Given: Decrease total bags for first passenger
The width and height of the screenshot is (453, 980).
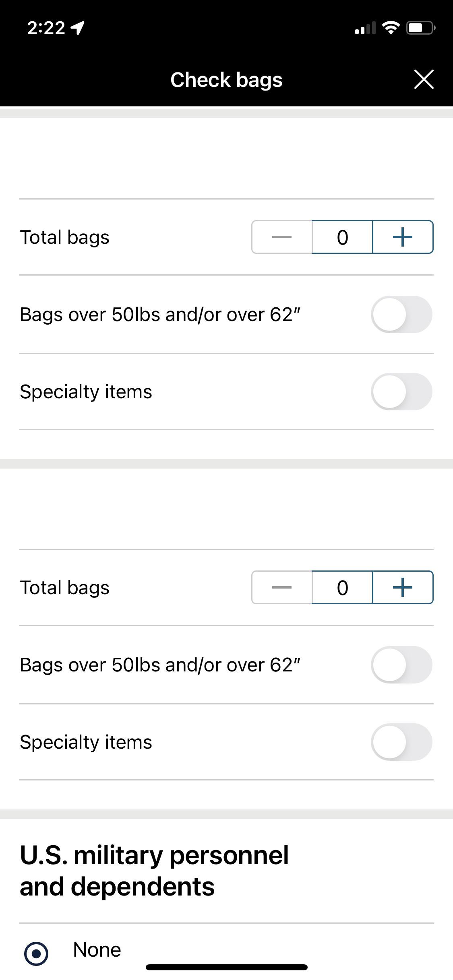Looking at the screenshot, I should (281, 237).
